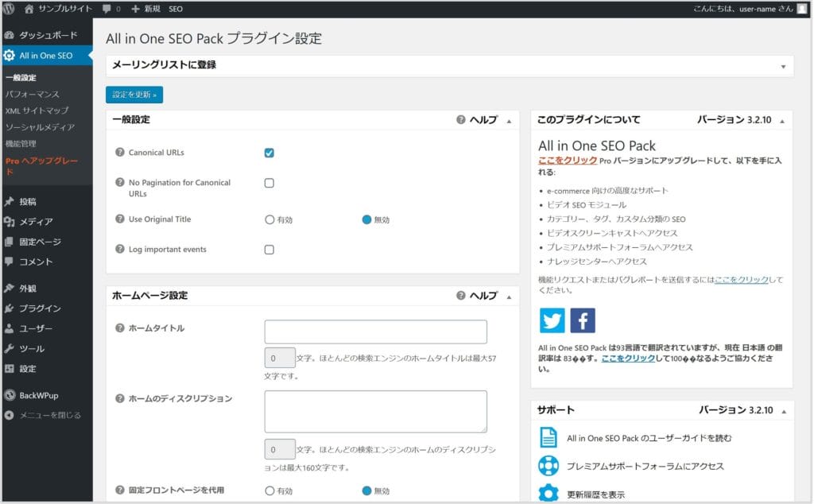Screen dimensions: 814x504
Task: Click the 設定を更新 button
Action: click(x=134, y=95)
